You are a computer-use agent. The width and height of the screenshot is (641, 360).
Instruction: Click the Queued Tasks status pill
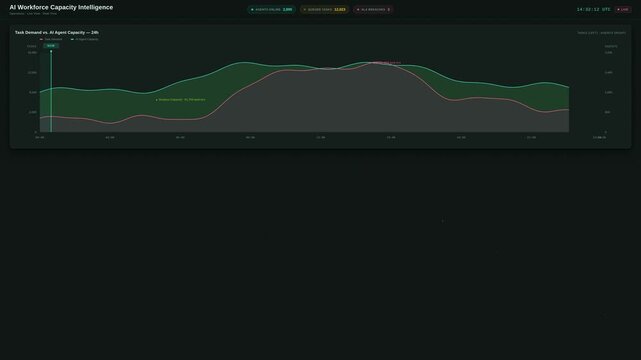[x=324, y=9]
